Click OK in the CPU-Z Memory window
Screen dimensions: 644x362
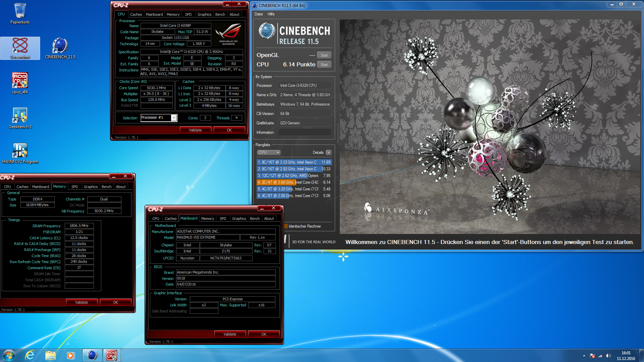(115, 302)
